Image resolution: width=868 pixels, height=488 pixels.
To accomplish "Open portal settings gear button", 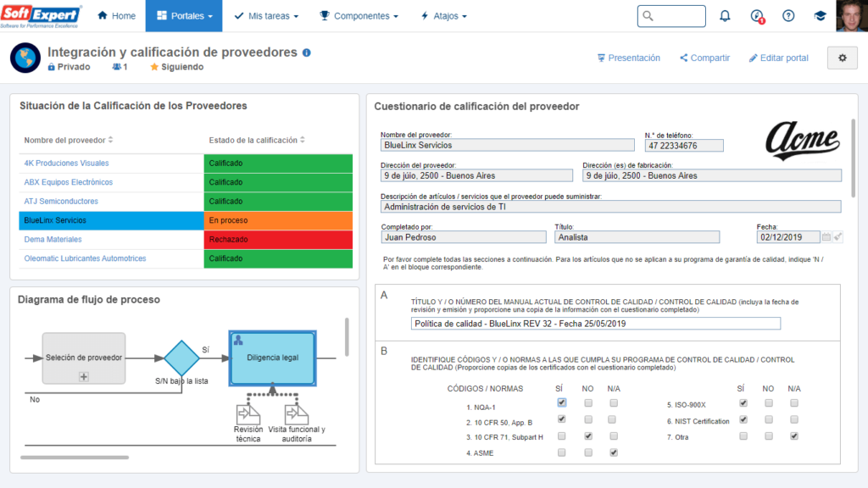I will tap(842, 58).
